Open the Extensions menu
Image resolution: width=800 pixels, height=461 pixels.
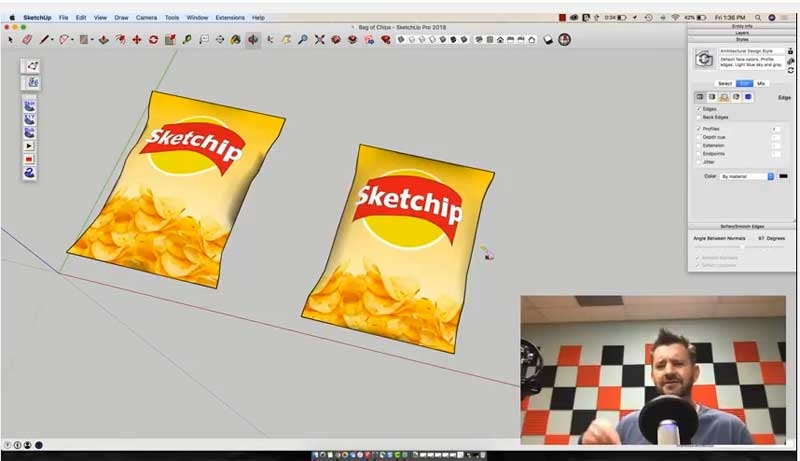pos(230,17)
